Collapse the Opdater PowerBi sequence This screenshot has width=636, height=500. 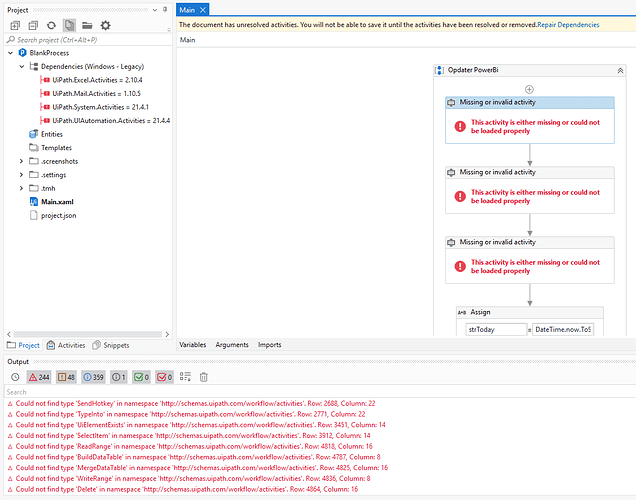point(620,71)
